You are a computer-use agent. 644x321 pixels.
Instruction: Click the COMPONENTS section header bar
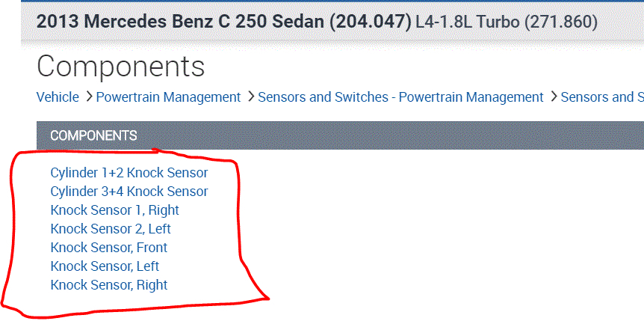tap(340, 135)
